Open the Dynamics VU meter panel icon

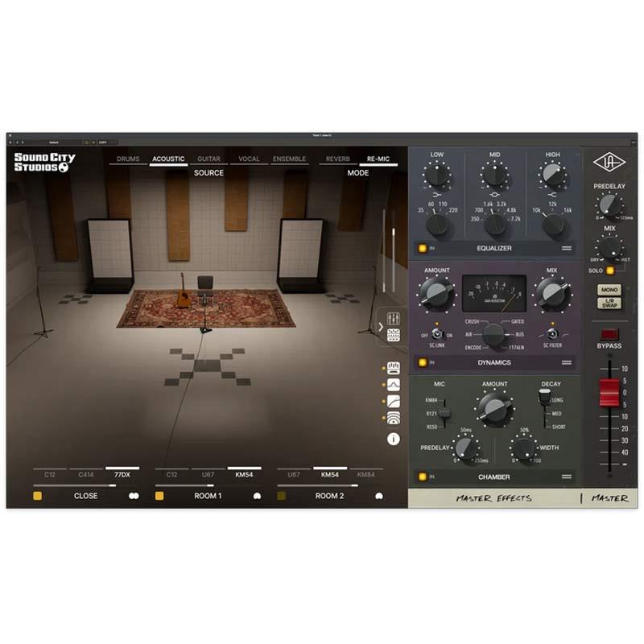[x=393, y=368]
